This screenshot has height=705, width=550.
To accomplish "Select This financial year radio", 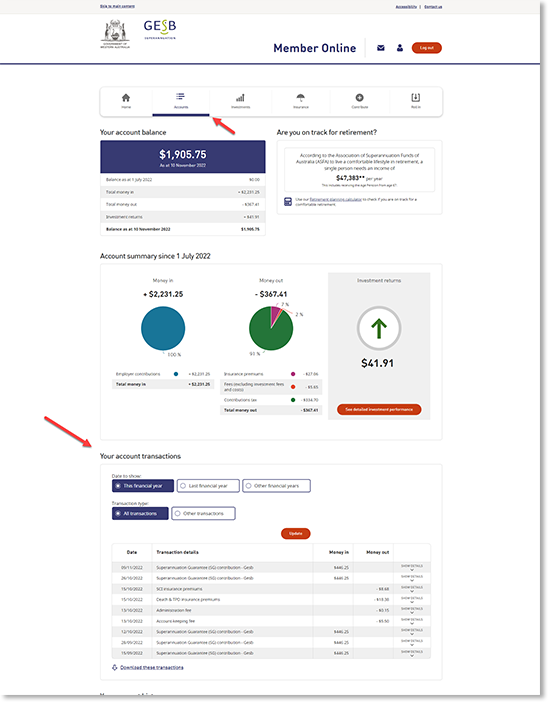I will (143, 487).
